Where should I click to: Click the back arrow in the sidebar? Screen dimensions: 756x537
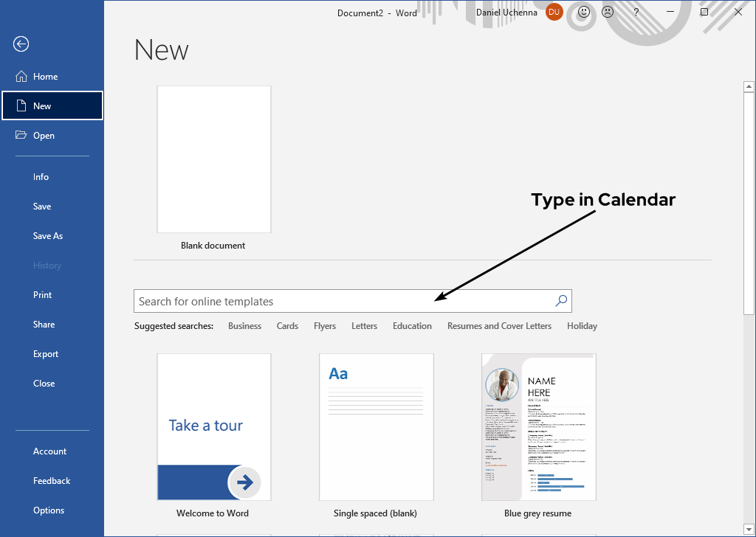21,44
